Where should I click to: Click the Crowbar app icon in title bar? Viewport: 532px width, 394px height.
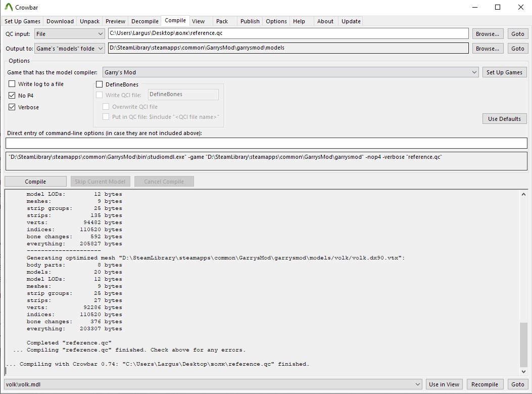click(9, 7)
